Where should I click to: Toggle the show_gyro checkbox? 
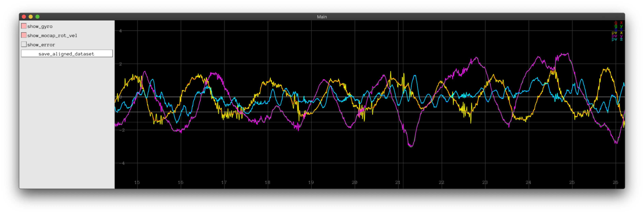click(x=24, y=26)
